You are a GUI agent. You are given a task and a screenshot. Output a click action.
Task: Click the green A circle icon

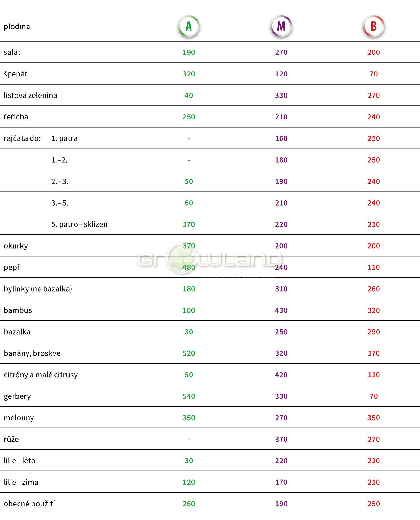coord(189,26)
